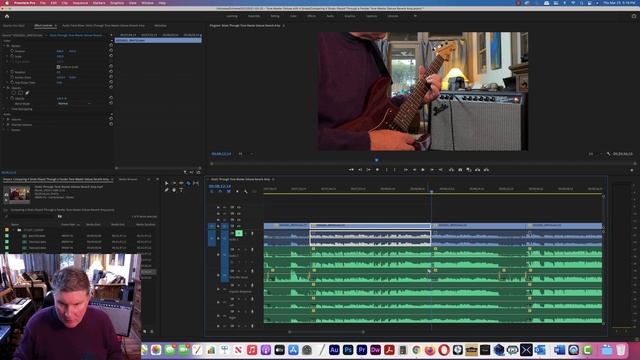
Task: Select the Hand tool
Action: click(x=174, y=190)
